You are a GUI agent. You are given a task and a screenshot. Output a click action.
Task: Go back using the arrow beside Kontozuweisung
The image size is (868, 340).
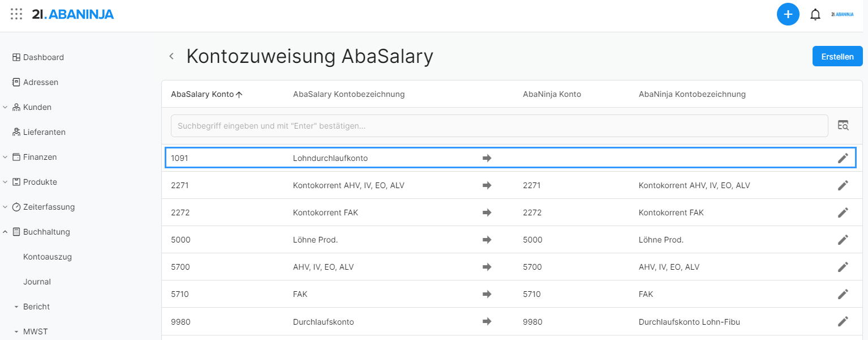click(171, 56)
